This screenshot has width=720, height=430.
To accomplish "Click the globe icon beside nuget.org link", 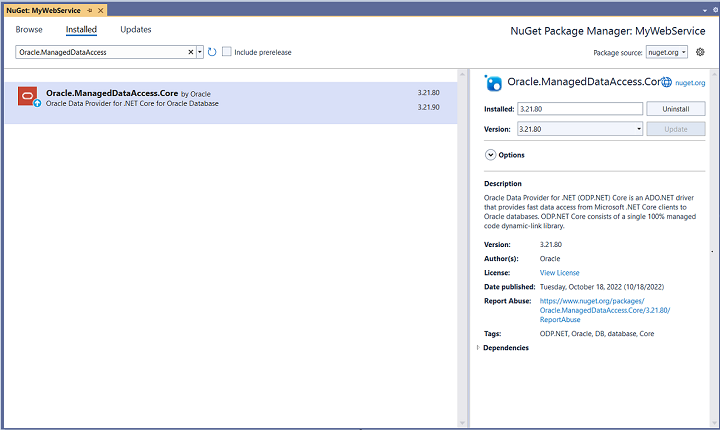I will click(666, 82).
